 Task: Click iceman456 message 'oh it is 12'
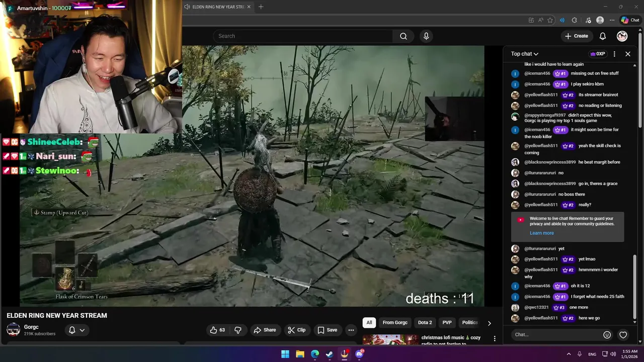(580, 286)
